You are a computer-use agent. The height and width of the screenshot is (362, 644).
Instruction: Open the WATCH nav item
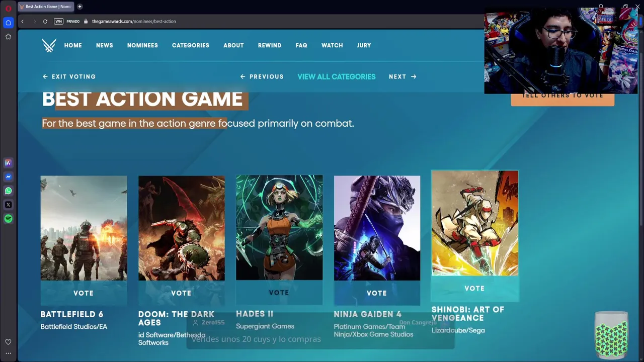tap(332, 45)
